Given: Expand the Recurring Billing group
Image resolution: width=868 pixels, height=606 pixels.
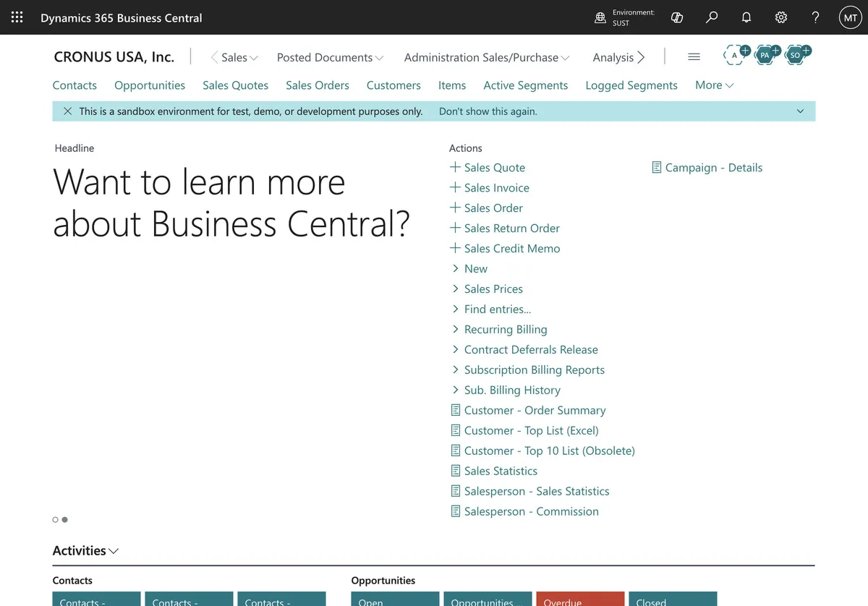Looking at the screenshot, I should (499, 329).
